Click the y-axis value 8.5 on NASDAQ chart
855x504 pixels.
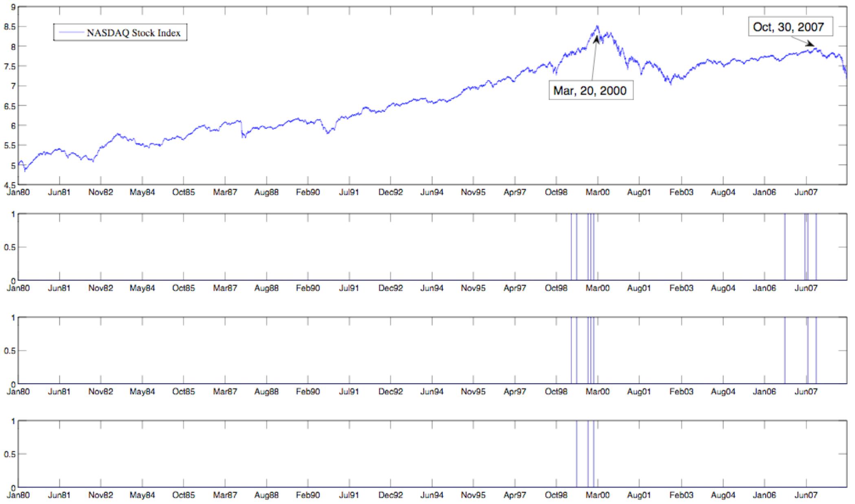point(10,27)
